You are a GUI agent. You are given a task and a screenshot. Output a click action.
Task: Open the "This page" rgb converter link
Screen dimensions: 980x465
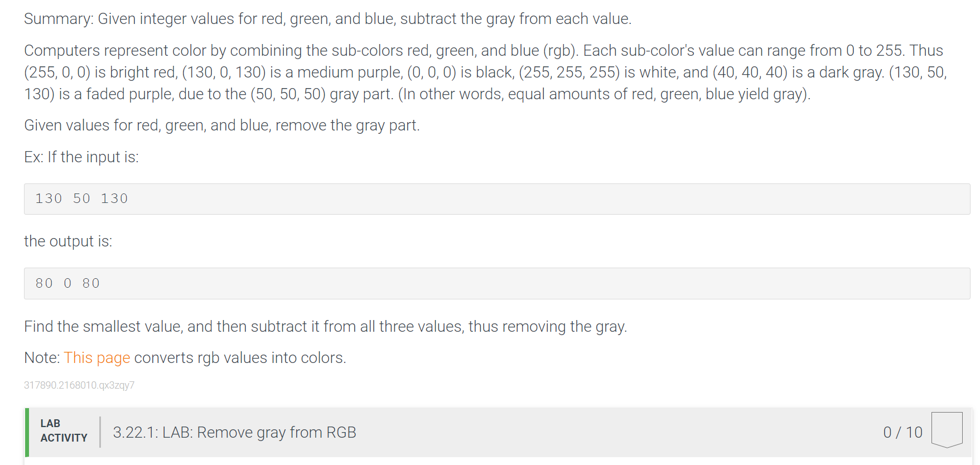(x=96, y=358)
